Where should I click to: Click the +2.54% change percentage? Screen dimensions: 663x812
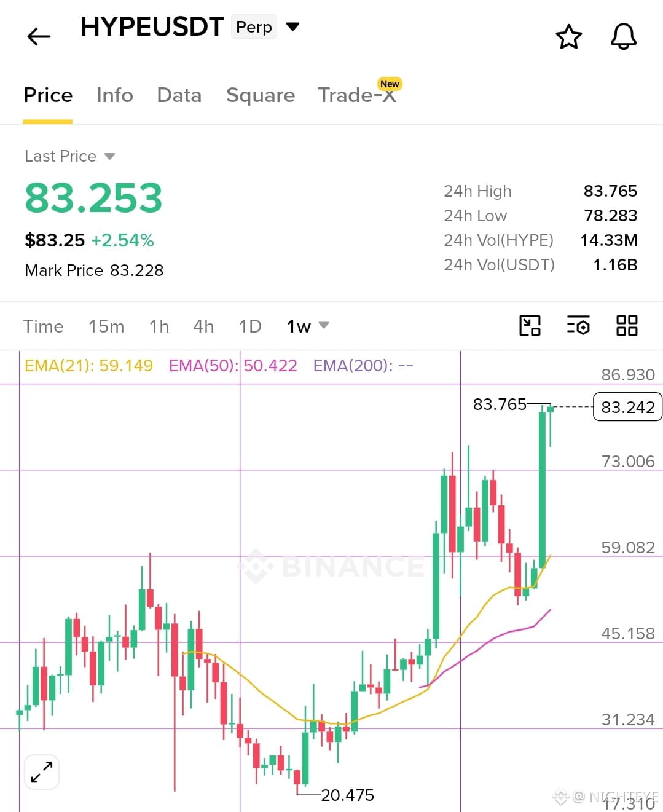click(122, 240)
